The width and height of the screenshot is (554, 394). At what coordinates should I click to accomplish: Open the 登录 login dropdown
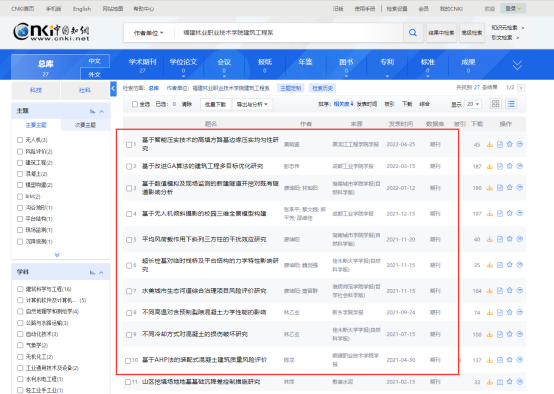click(x=513, y=8)
